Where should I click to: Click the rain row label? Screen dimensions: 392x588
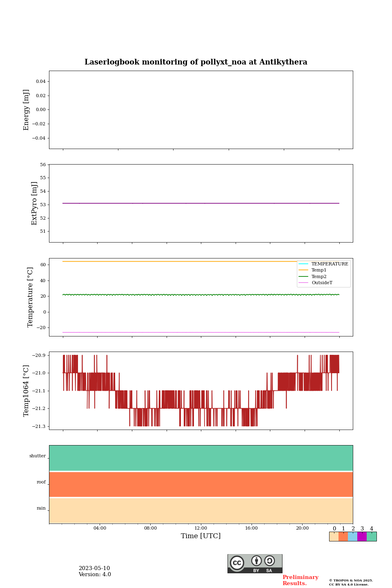tap(41, 508)
